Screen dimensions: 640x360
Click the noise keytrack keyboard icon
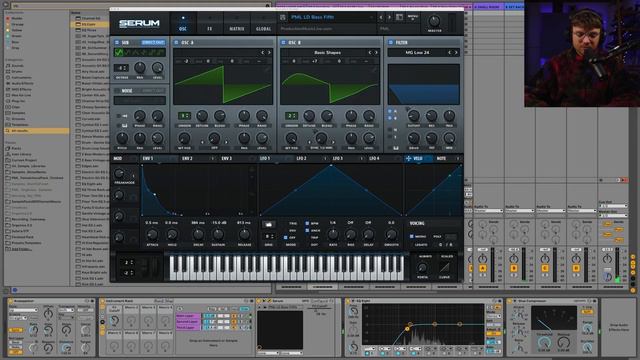[x=124, y=126]
